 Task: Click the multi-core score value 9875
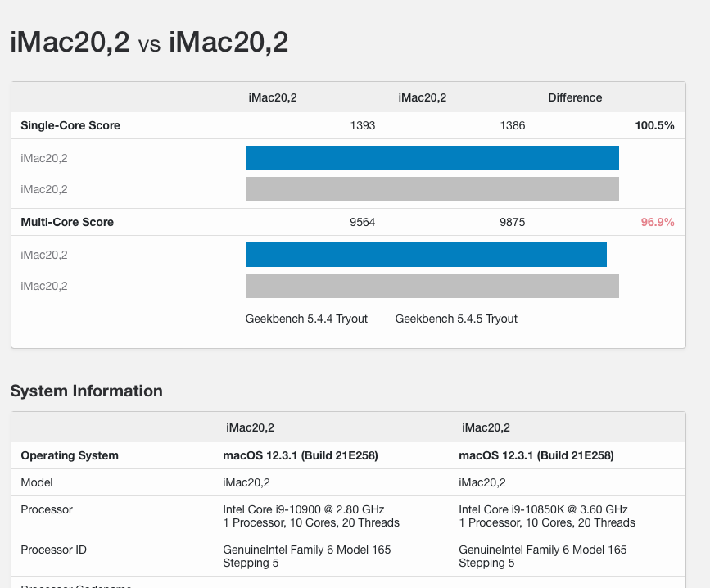[513, 222]
